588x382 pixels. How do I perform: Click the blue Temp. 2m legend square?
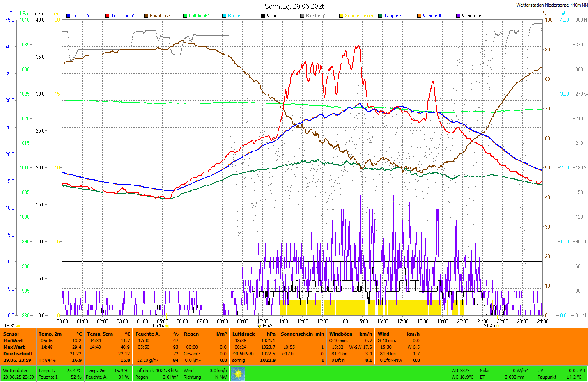pyautogui.click(x=68, y=16)
